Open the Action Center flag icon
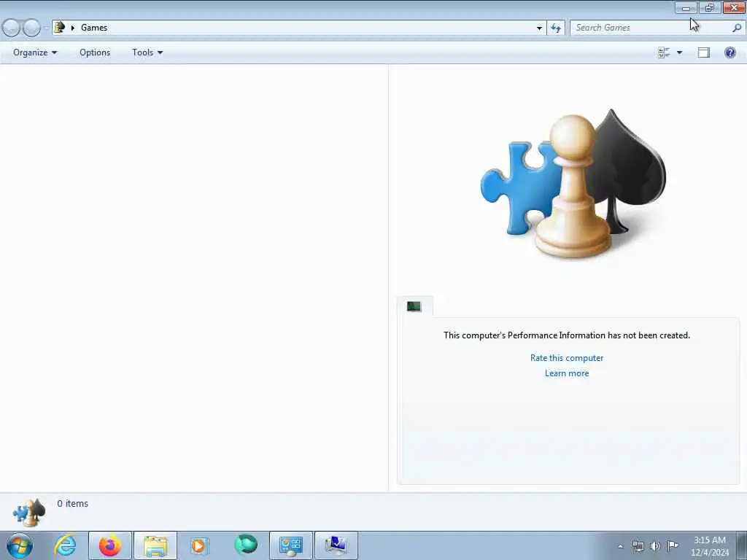This screenshot has height=560, width=747. coord(673,545)
